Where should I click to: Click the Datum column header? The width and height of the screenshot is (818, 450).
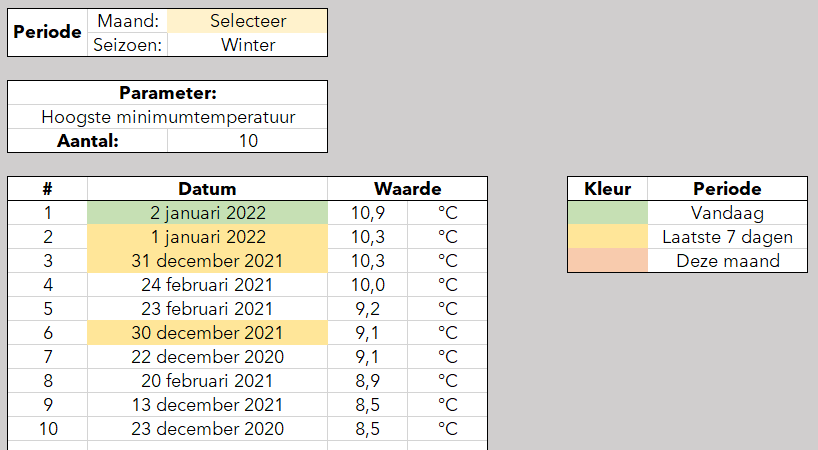207,189
